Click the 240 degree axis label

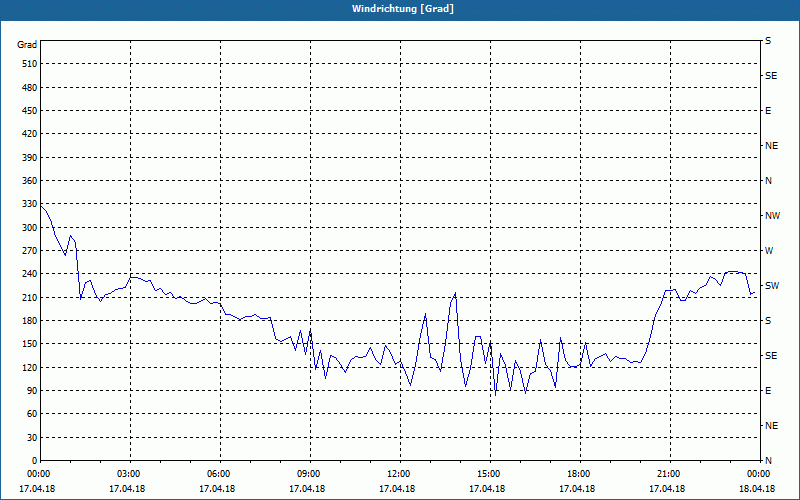pos(30,274)
